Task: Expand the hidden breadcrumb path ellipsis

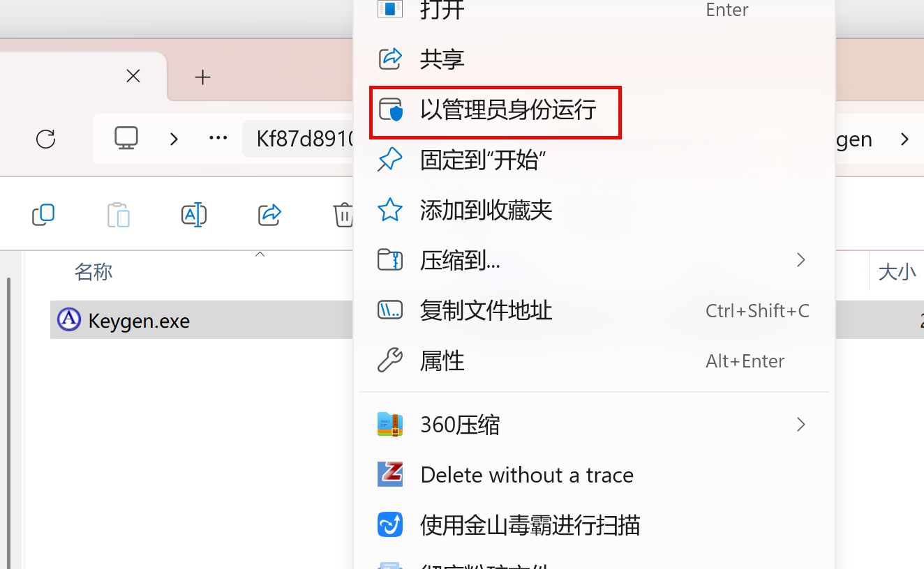Action: (x=218, y=139)
